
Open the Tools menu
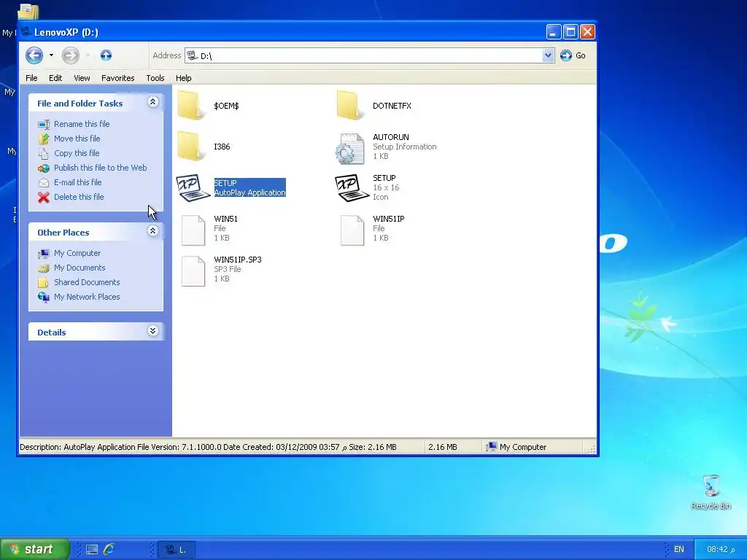pyautogui.click(x=155, y=78)
